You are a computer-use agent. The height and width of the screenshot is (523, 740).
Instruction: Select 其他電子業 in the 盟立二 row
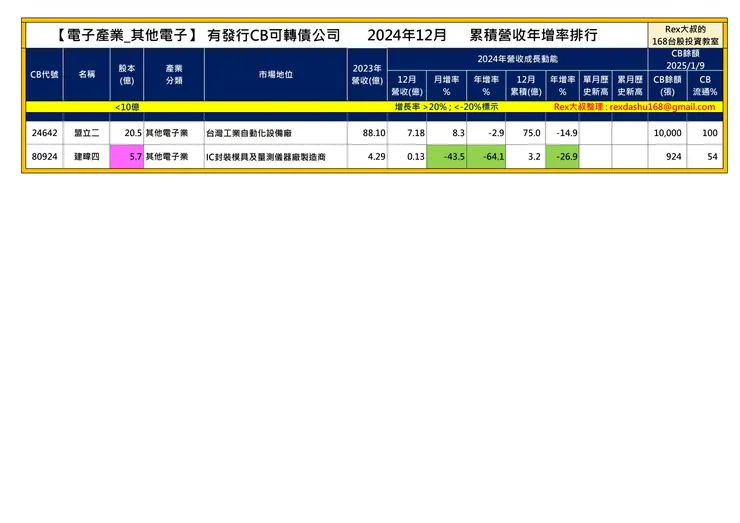point(174,133)
